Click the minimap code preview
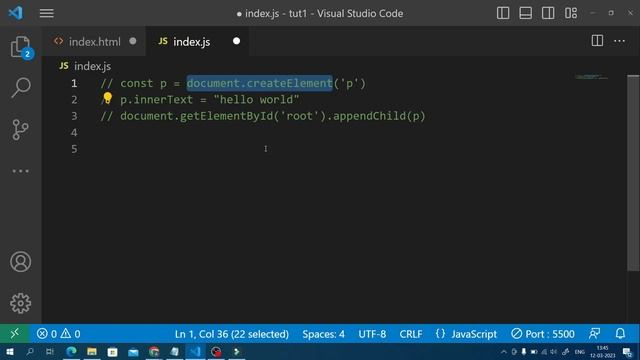The height and width of the screenshot is (360, 640). 591,76
